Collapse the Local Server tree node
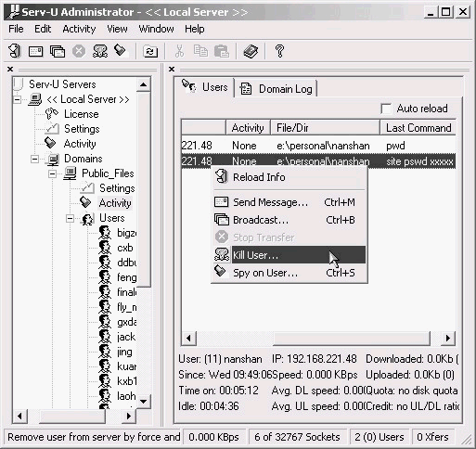Viewport: 476px width, 449px height. [x=18, y=99]
